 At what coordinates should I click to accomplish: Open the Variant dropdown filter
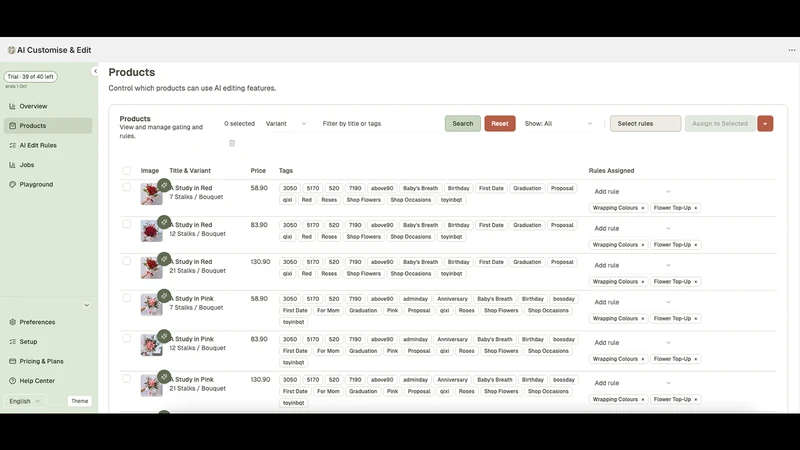pos(286,123)
